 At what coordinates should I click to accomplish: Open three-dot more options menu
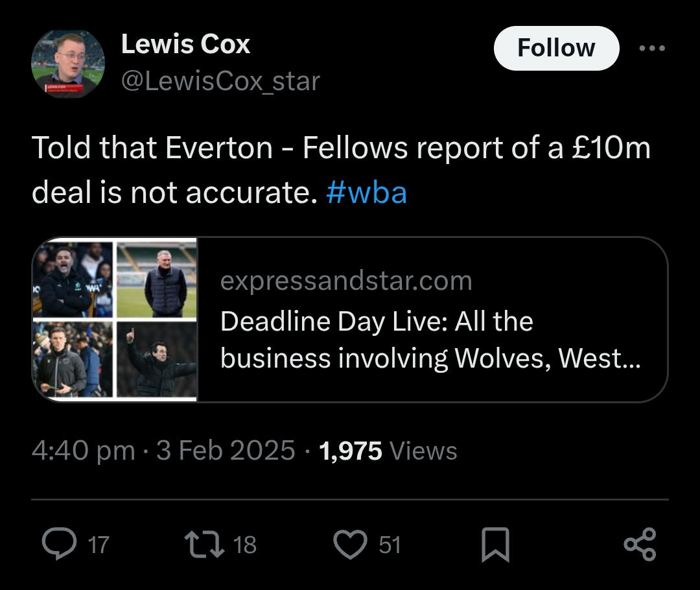(x=651, y=48)
